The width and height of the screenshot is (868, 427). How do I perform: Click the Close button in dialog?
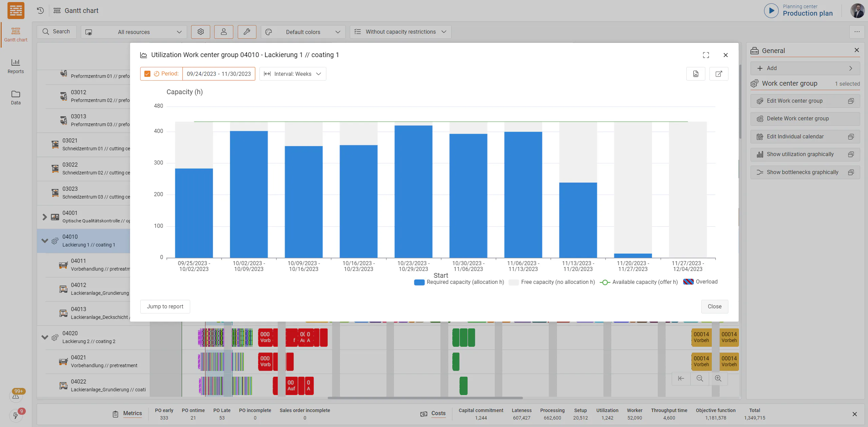(x=715, y=306)
